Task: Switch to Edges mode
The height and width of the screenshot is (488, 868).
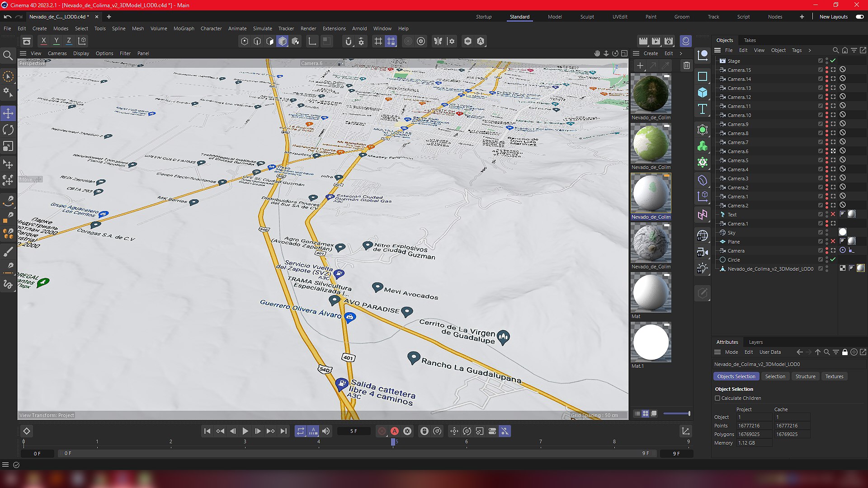Action: tap(257, 41)
